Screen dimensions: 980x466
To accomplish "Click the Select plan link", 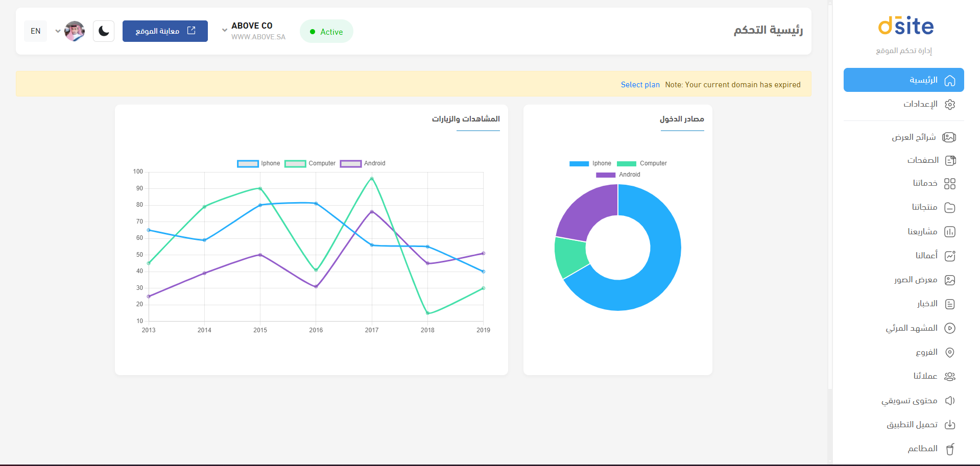I will coord(640,85).
